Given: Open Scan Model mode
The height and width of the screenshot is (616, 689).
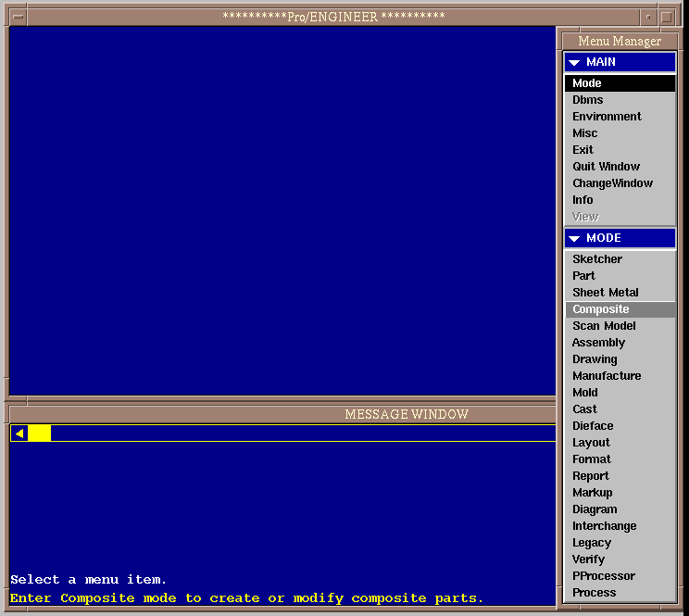Looking at the screenshot, I should (x=620, y=326).
